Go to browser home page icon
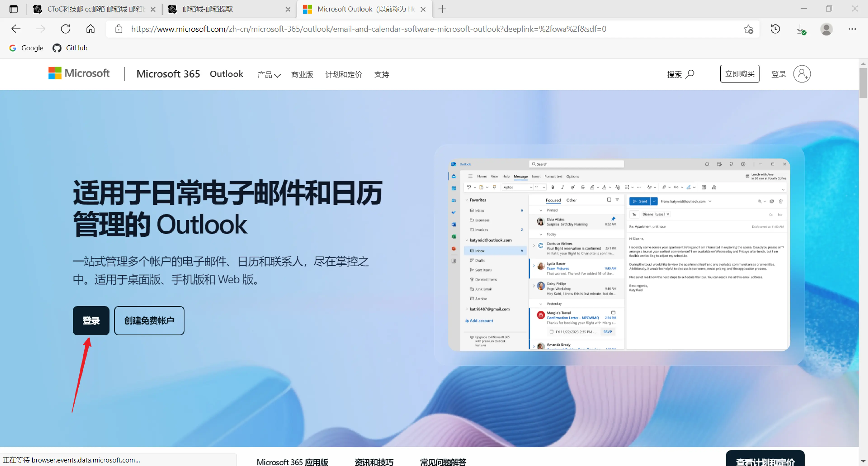 click(90, 29)
